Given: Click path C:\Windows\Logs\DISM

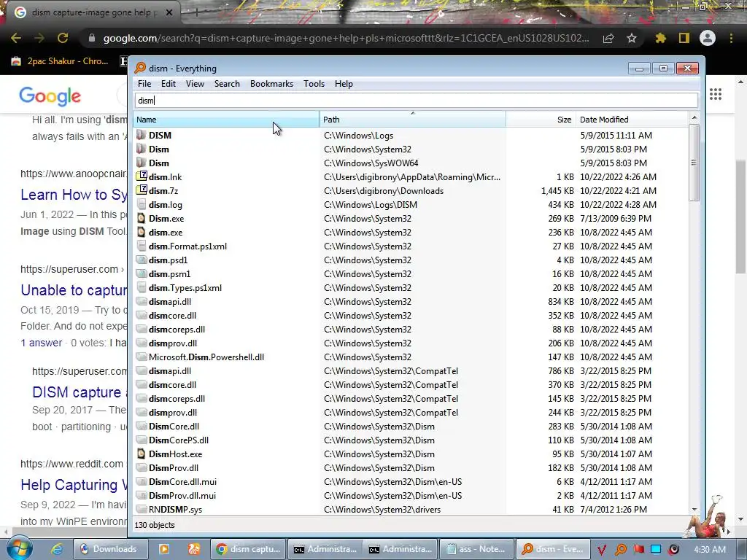Looking at the screenshot, I should click(x=371, y=204).
